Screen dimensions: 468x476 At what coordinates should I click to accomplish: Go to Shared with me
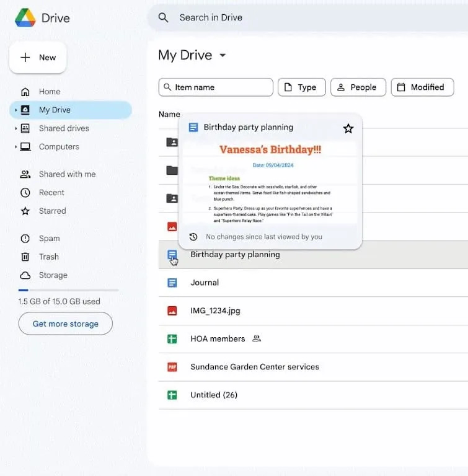click(x=67, y=174)
